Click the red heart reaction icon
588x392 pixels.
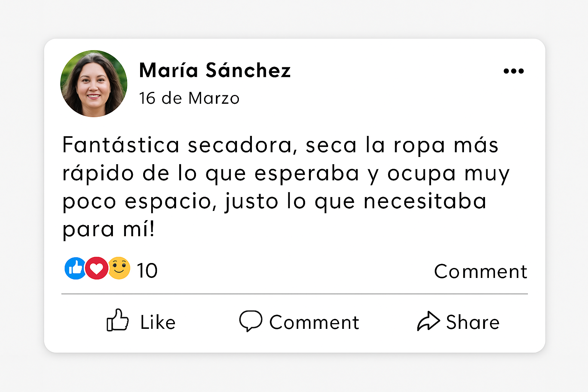coord(96,268)
